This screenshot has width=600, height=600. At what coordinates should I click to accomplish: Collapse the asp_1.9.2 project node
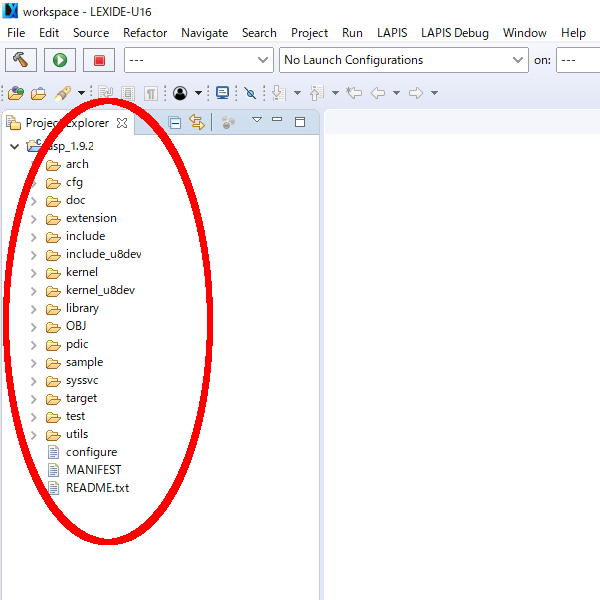pos(15,146)
